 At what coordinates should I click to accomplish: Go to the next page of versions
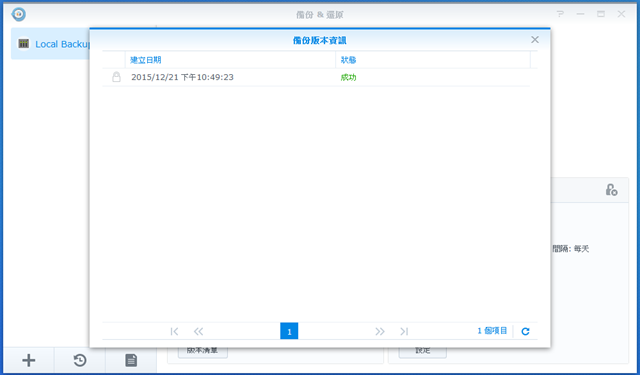coord(380,331)
